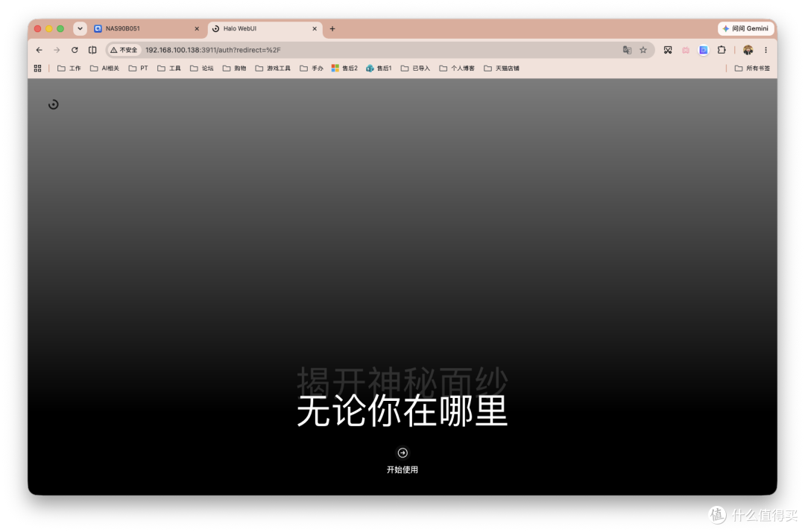The height and width of the screenshot is (532, 805).
Task: Open a new tab with plus button
Action: click(x=332, y=29)
